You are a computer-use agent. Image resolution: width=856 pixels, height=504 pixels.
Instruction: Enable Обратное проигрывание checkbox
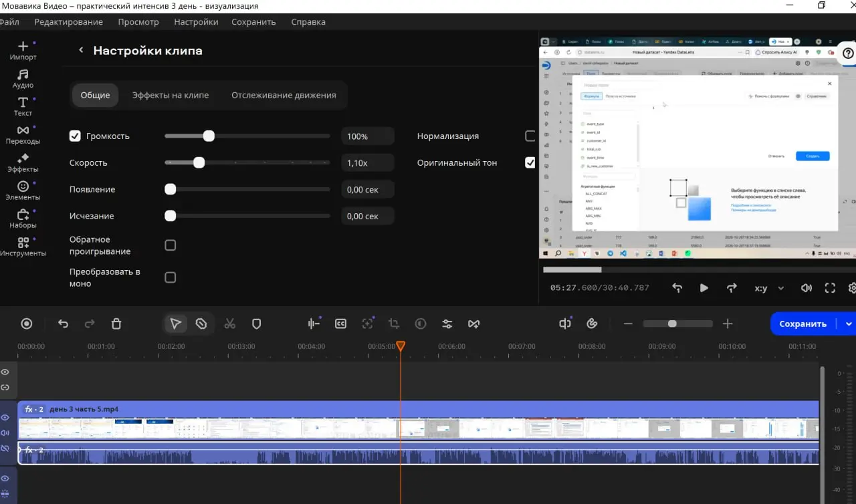point(171,245)
